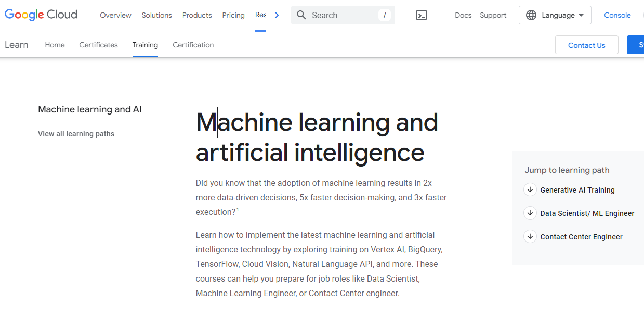The image size is (644, 330).
Task: Open the Cloud Shell terminal icon
Action: pos(422,16)
